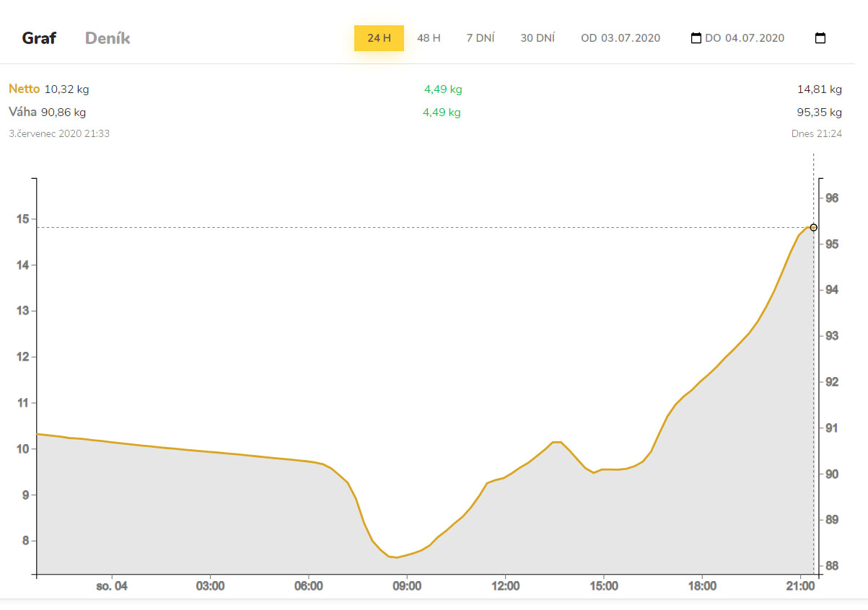Select the 7 DNÍ time range
Image resolution: width=868 pixels, height=610 pixels.
(481, 38)
